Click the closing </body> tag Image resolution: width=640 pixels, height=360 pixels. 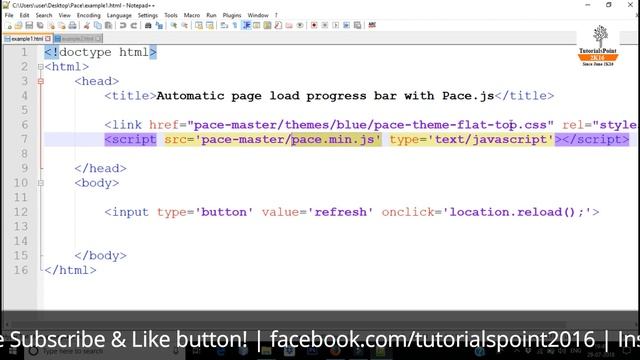point(100,256)
